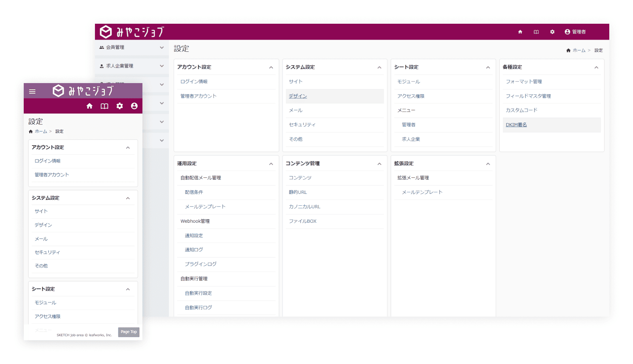633x364 pixels.
Task: Tap user account icon in mobile toolbar
Action: pos(134,106)
